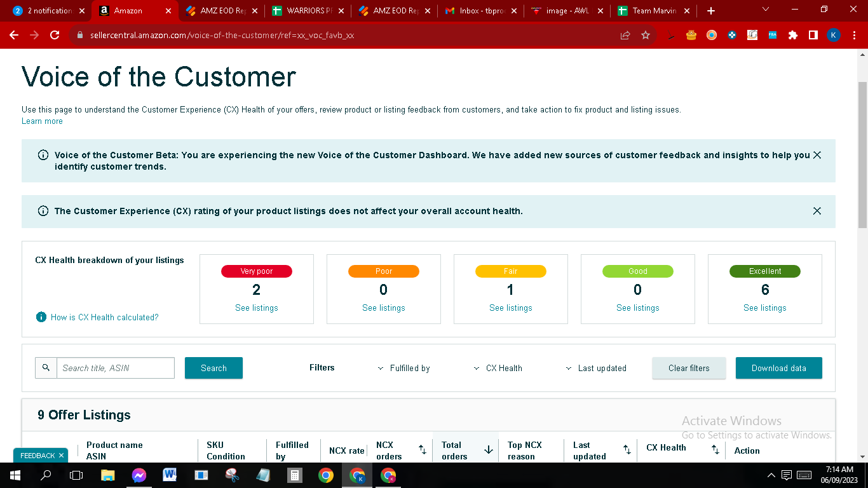Switch to the 2 notifications tab
The height and width of the screenshot is (488, 868).
coord(49,11)
